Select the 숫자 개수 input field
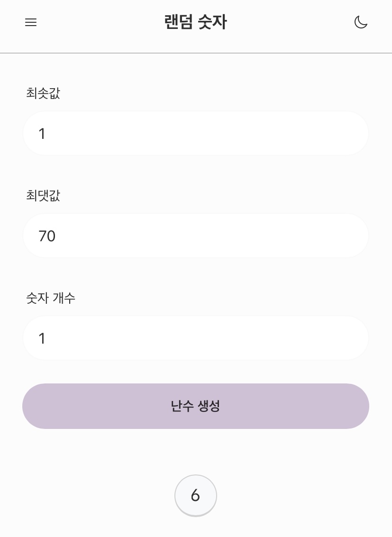The image size is (392, 537). click(196, 338)
